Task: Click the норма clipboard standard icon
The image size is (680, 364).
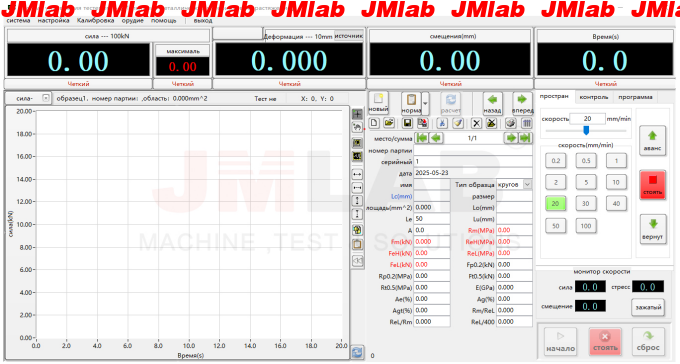Action: coord(411,103)
